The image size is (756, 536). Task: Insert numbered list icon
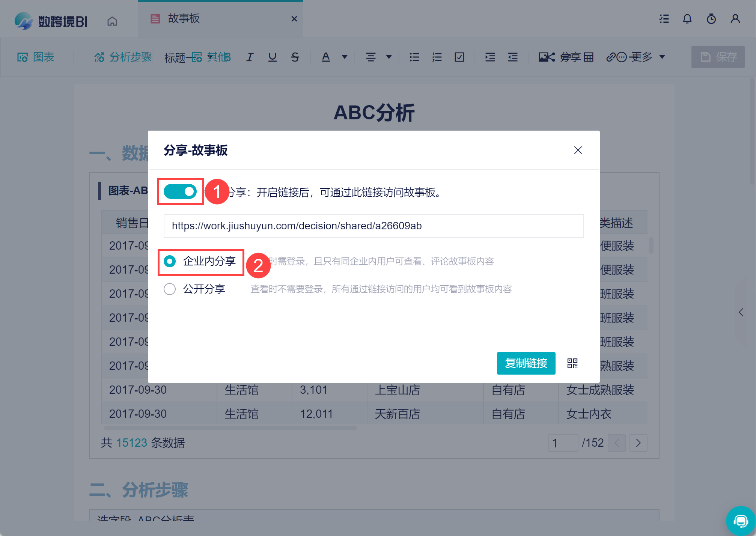pos(437,57)
